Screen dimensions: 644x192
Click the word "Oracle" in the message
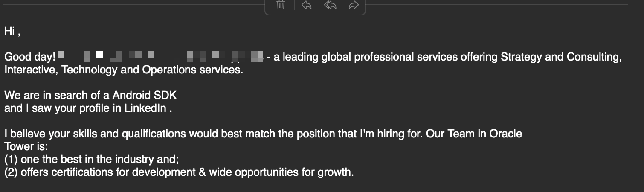[x=505, y=134]
